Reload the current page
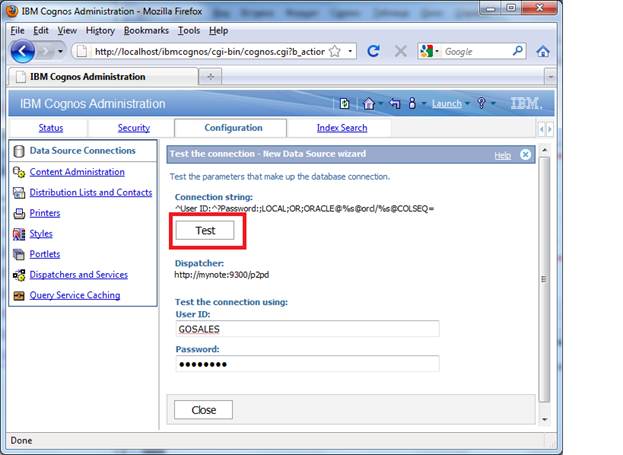The width and height of the screenshot is (623, 455). [x=373, y=51]
